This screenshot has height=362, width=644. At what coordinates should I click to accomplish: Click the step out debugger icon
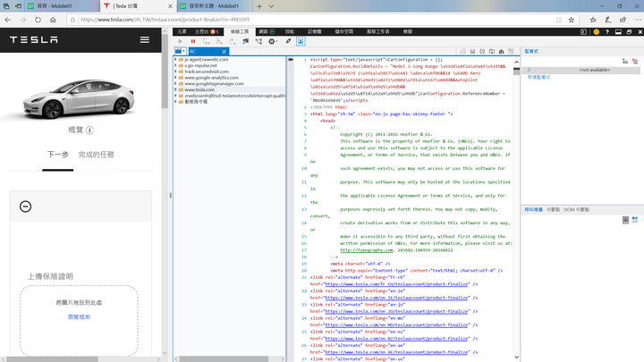(233, 41)
